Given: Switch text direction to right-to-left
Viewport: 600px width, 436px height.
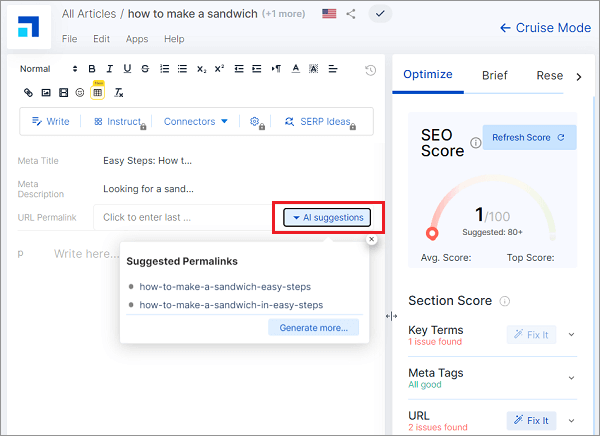Looking at the screenshot, I should (276, 69).
